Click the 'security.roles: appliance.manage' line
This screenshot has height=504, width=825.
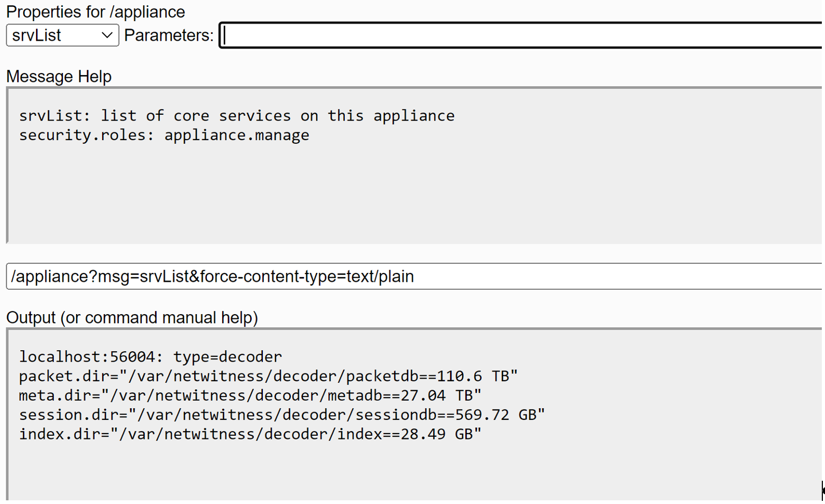(164, 135)
